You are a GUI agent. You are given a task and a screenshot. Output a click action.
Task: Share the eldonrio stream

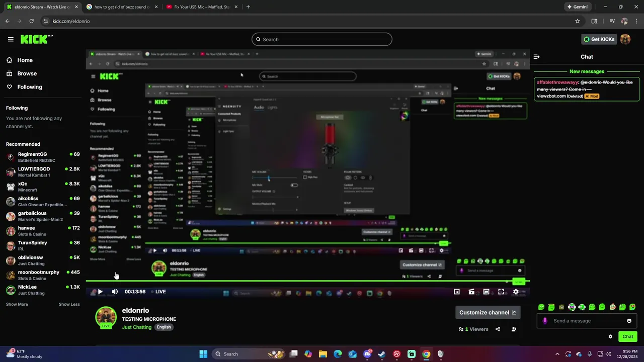[498, 329]
